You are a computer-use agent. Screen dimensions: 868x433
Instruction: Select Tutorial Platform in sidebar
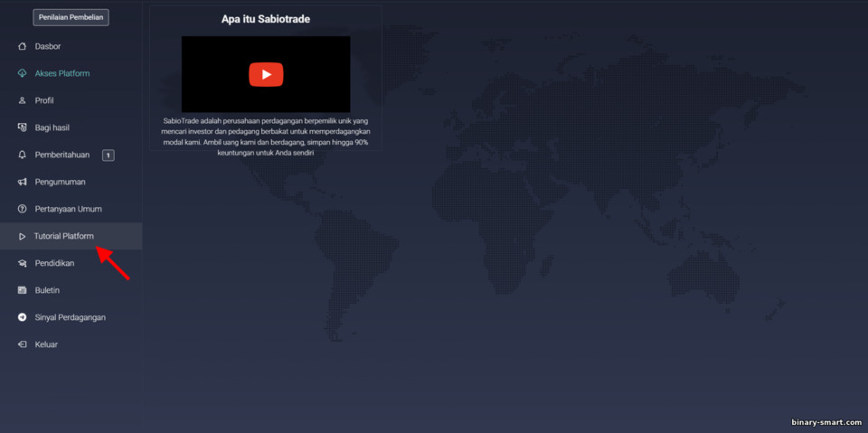tap(71, 237)
